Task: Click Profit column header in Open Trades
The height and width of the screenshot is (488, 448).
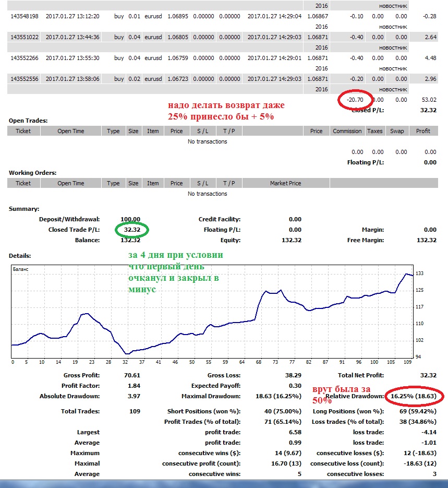Action: pyautogui.click(x=423, y=131)
